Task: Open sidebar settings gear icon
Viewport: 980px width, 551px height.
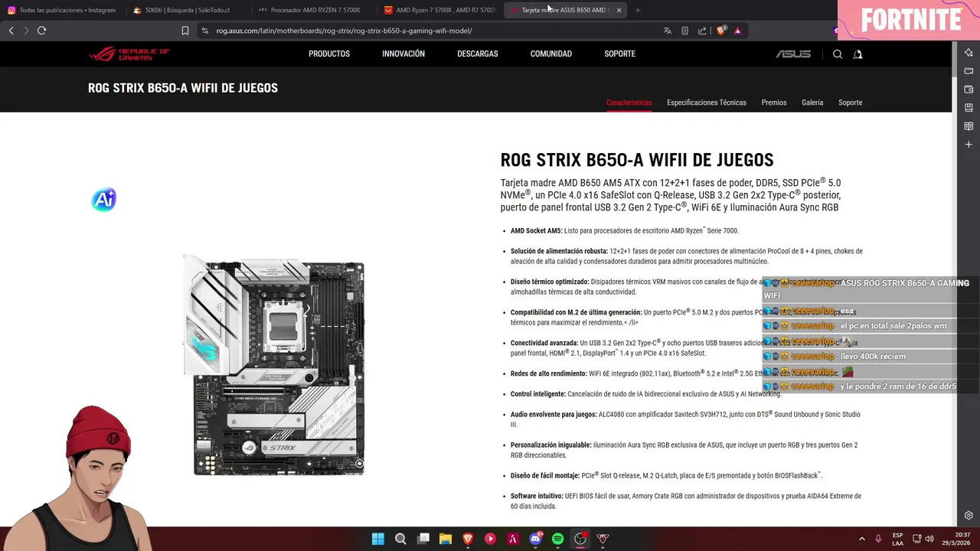Action: 969,515
